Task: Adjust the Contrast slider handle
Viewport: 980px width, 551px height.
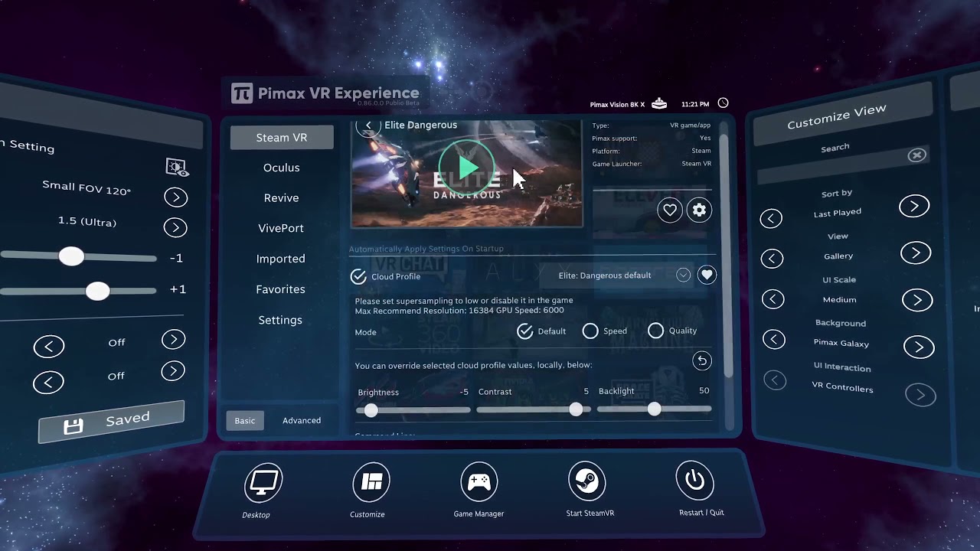Action: click(x=576, y=409)
